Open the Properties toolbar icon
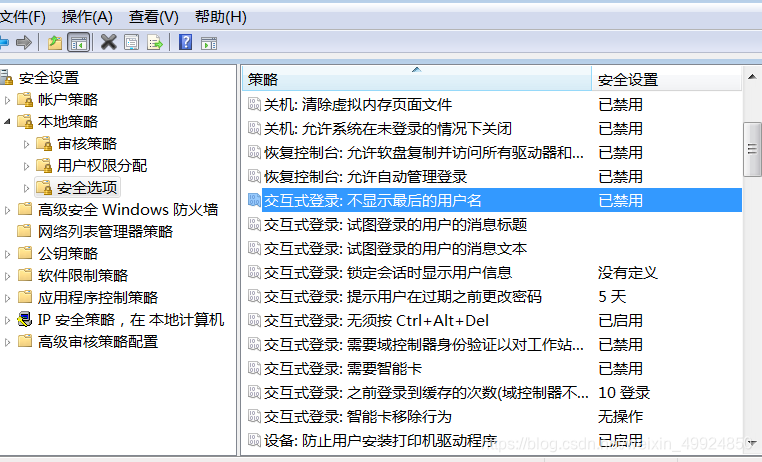 (132, 43)
